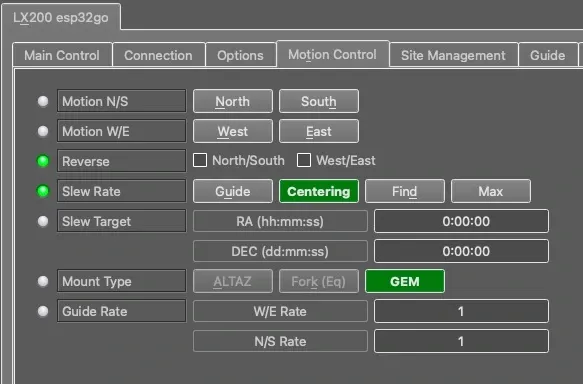Click the green Reverse status light
The height and width of the screenshot is (384, 583).
43,161
